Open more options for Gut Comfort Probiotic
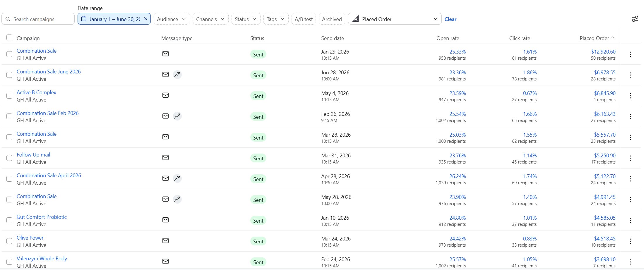The width and height of the screenshot is (644, 270). click(x=631, y=220)
